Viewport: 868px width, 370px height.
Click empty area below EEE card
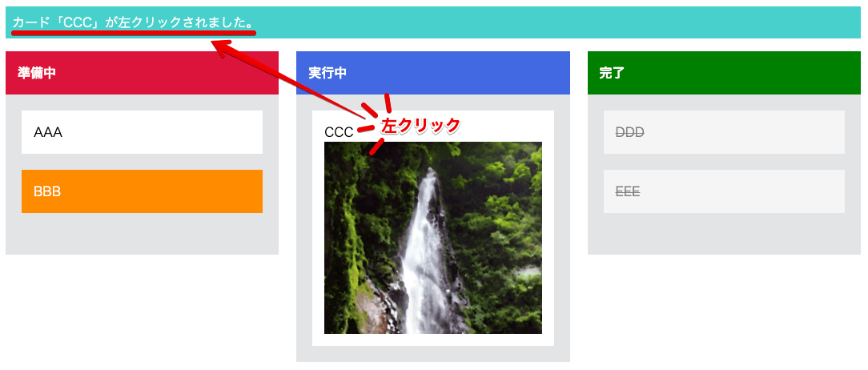point(724,234)
